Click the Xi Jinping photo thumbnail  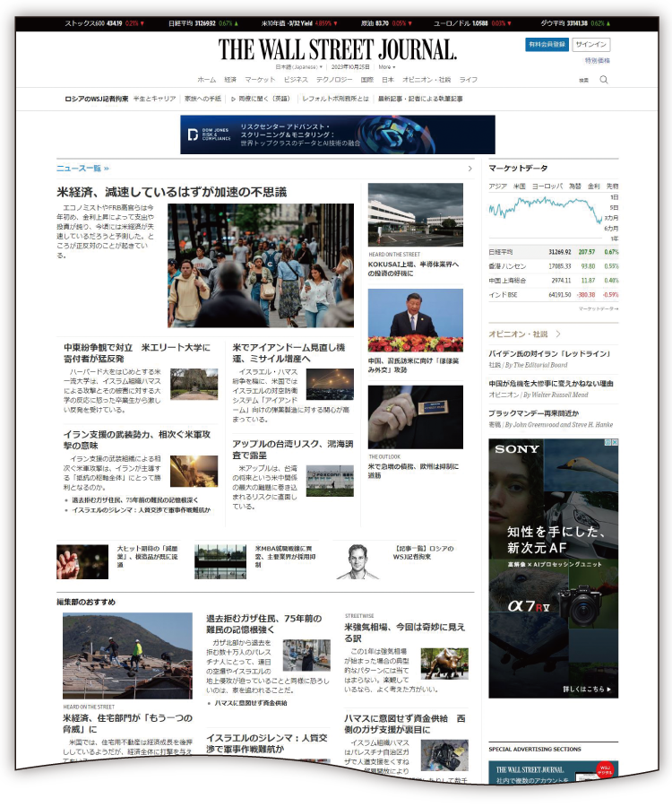click(416, 320)
